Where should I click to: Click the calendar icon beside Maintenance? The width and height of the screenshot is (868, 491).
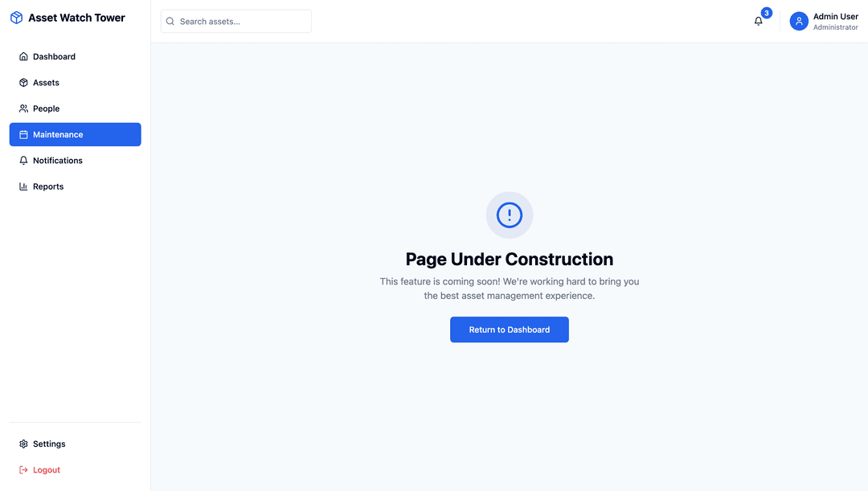[x=23, y=135]
